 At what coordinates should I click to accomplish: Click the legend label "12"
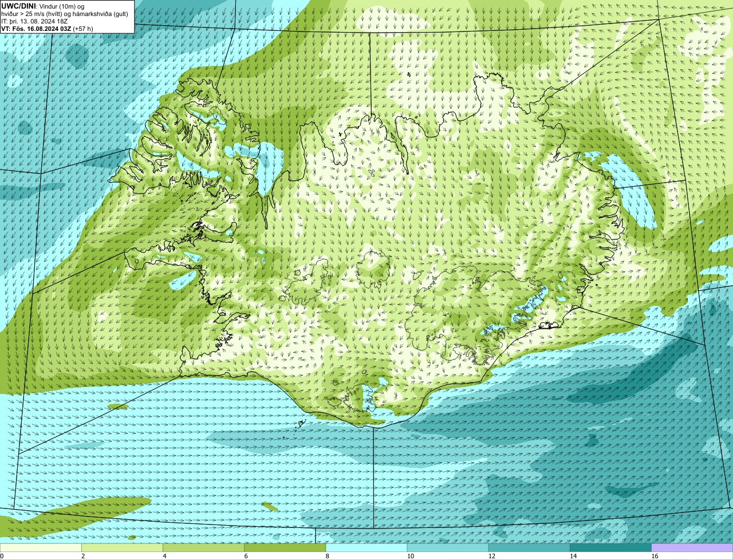[491, 556]
